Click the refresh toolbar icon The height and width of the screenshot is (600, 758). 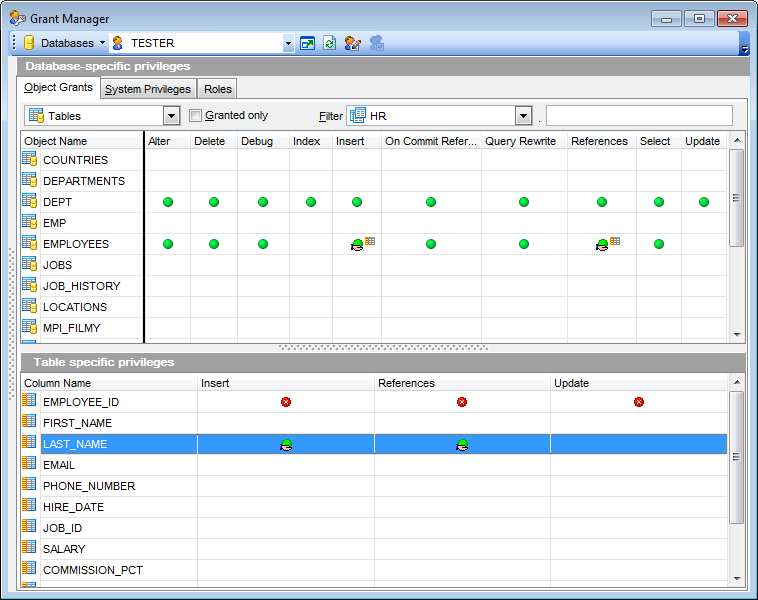pyautogui.click(x=330, y=43)
